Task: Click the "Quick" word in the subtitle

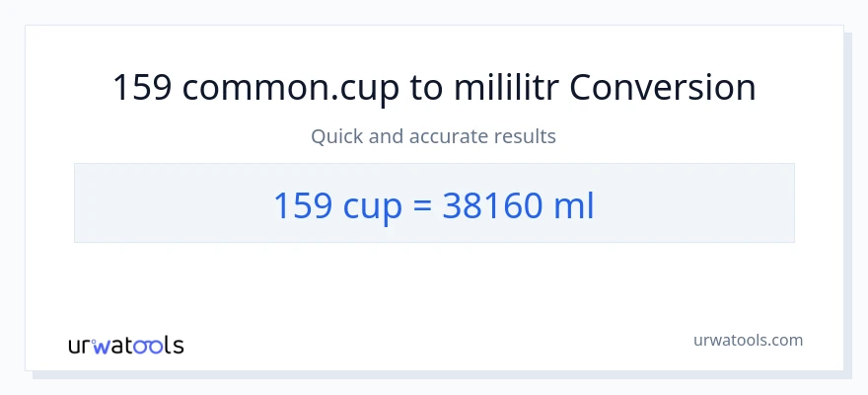Action: [335, 136]
